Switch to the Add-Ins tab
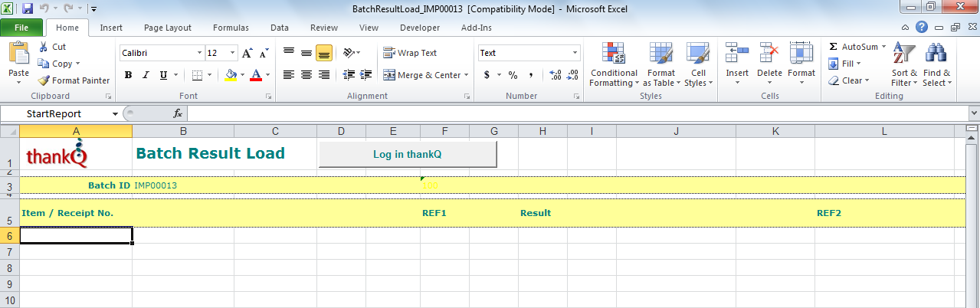 click(x=477, y=28)
